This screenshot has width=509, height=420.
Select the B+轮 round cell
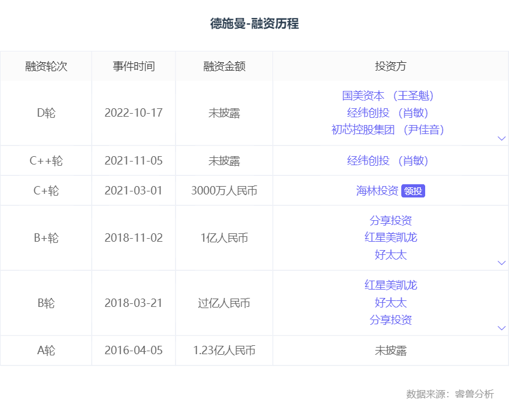click(46, 238)
